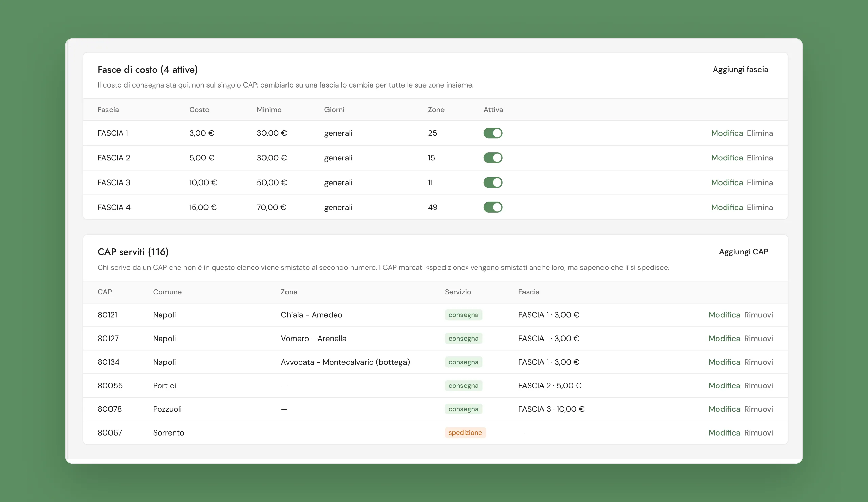Screen dimensions: 868x502
Task: Click the consegna badge on the 80121 row
Action: (463, 315)
